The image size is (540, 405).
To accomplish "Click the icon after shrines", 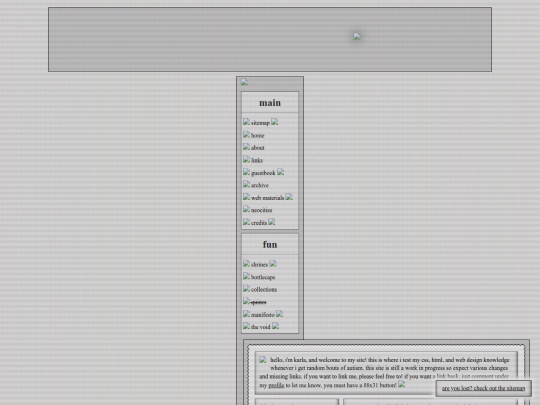I will tap(273, 264).
